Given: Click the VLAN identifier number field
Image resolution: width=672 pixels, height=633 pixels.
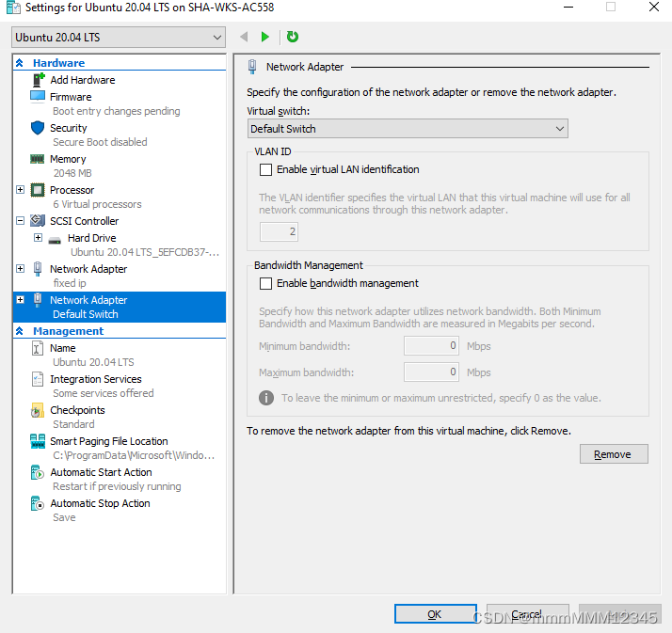Looking at the screenshot, I should coord(279,231).
